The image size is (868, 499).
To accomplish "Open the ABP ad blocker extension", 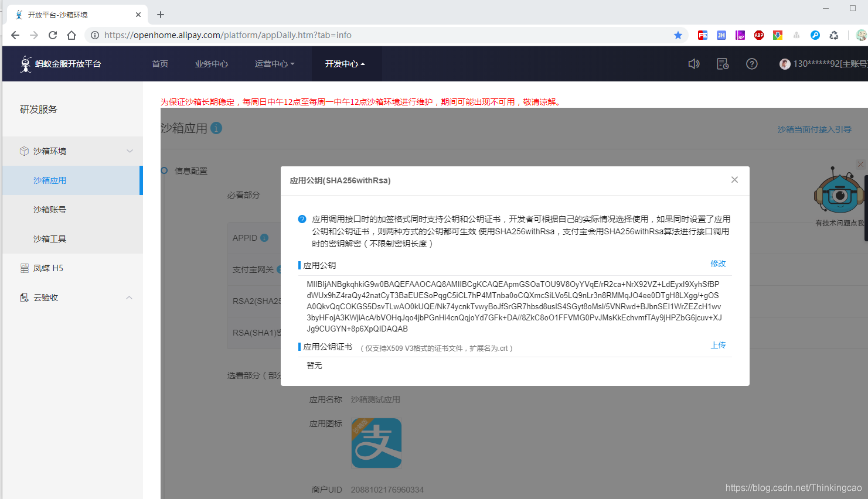I will click(759, 35).
